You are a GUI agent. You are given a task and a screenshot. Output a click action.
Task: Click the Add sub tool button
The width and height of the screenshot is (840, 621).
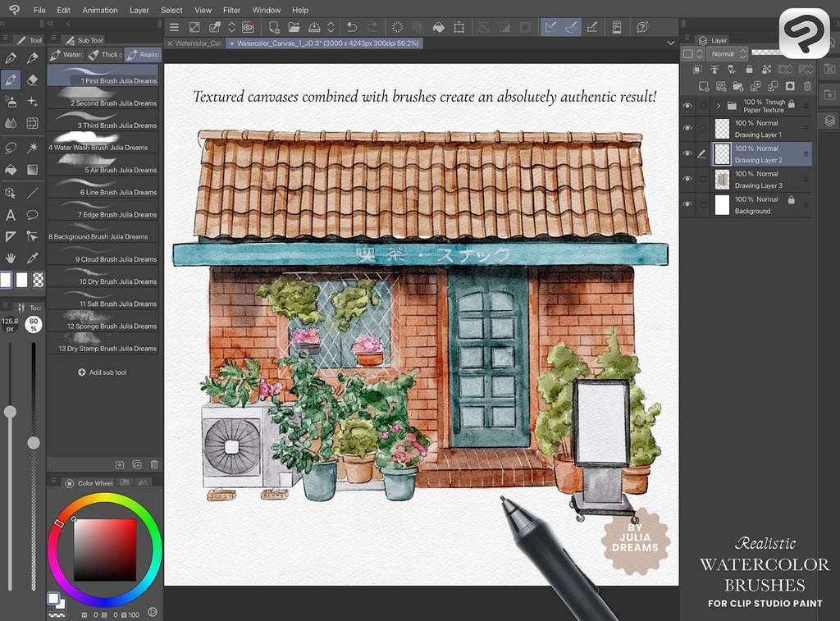coord(103,372)
